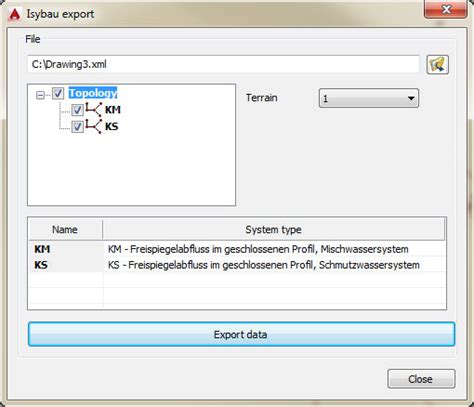Click the Close button
474x407 pixels.
(x=421, y=379)
